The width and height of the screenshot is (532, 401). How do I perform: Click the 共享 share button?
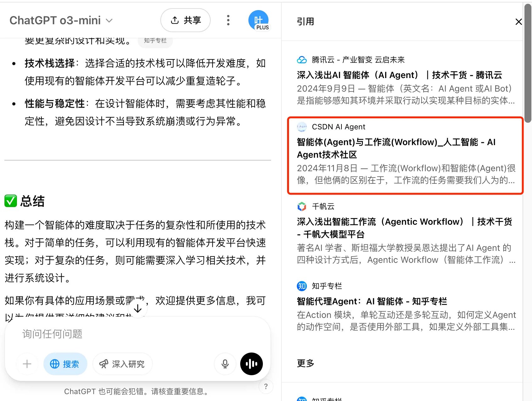[x=186, y=20]
